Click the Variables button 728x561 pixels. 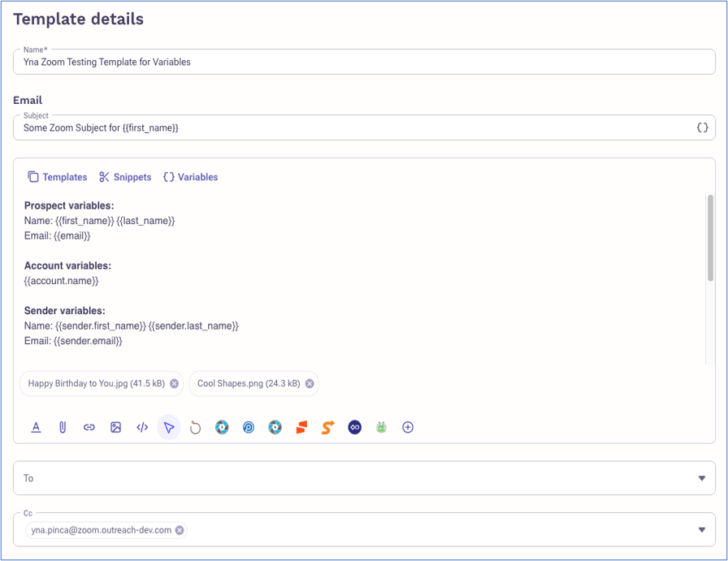click(x=190, y=177)
